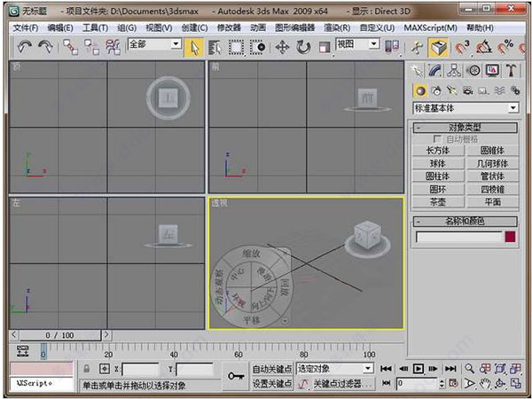
Task: Click the Use Pivot Point Center icon
Action: point(392,47)
